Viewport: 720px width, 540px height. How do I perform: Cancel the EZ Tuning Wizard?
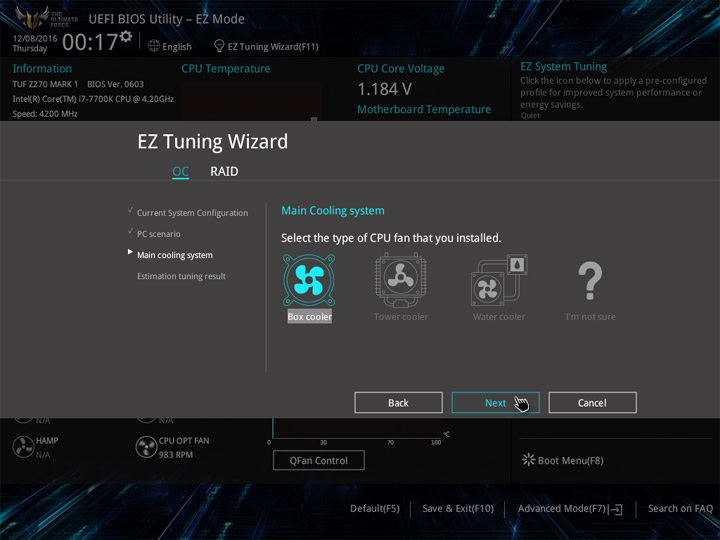(592, 403)
